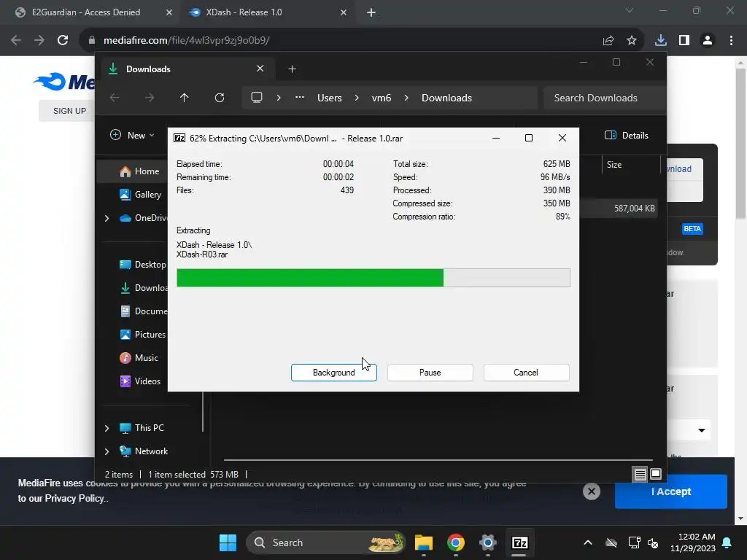Viewport: 747px width, 560px height.
Task: Open Downloads folder in sidebar
Action: [144, 288]
